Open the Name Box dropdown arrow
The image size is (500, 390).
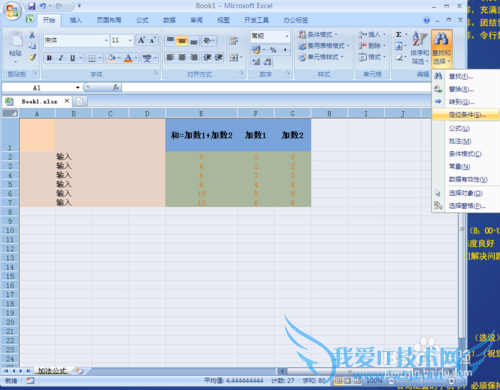[78, 87]
